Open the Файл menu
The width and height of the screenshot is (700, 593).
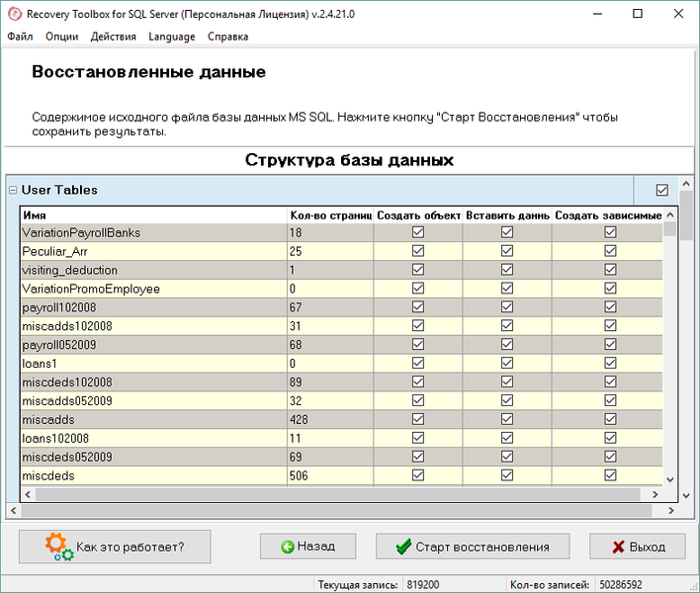[x=20, y=37]
